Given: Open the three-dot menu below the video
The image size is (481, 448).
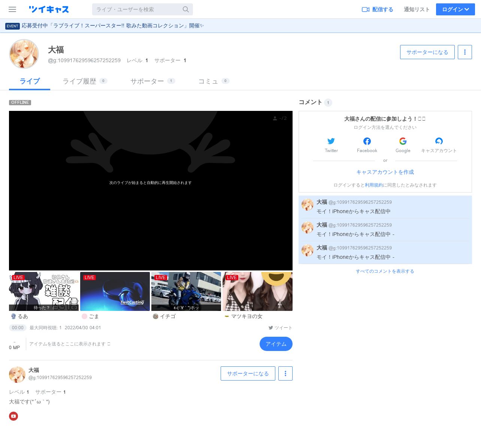Looking at the screenshot, I should click(285, 373).
